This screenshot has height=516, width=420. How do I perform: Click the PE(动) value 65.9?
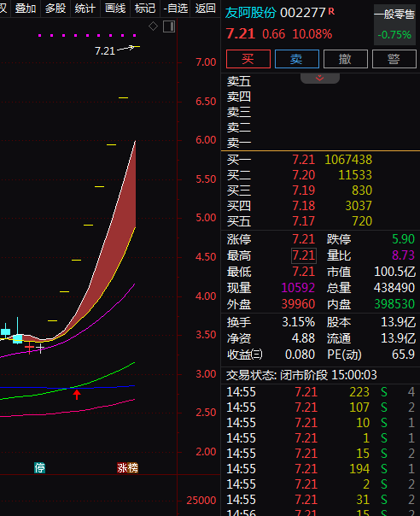[403, 355]
